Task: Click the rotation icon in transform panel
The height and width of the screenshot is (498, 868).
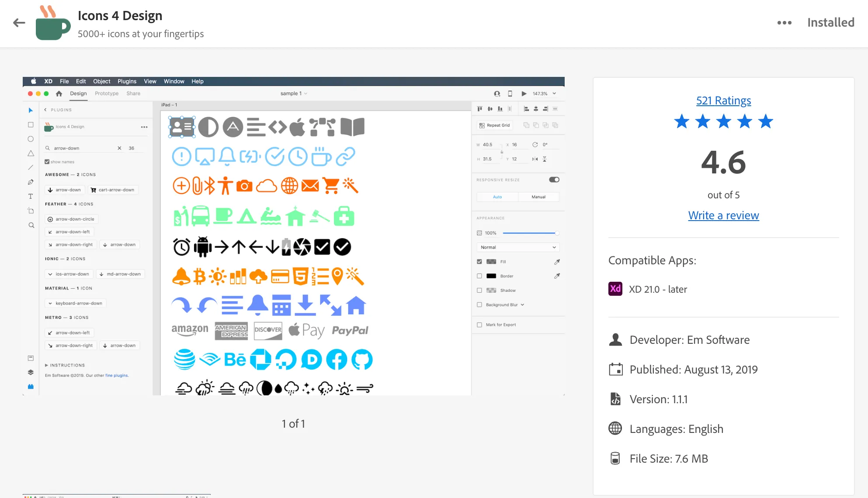Action: [x=535, y=145]
